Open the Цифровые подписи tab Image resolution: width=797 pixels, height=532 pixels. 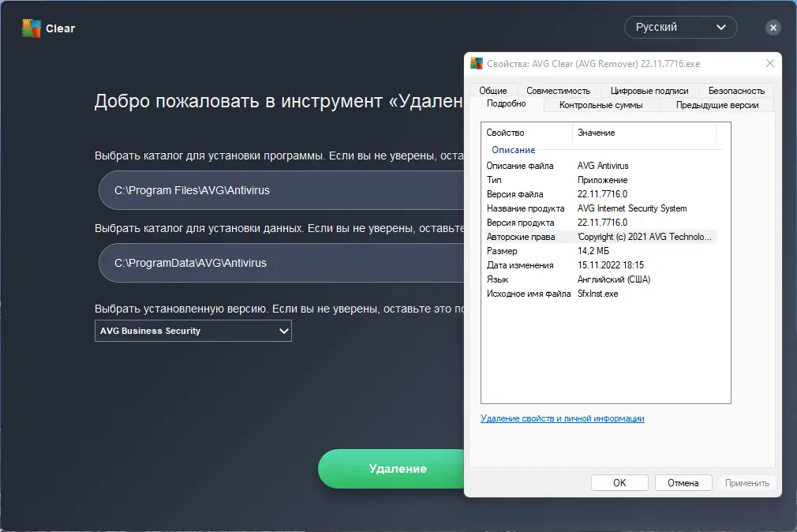coord(649,91)
